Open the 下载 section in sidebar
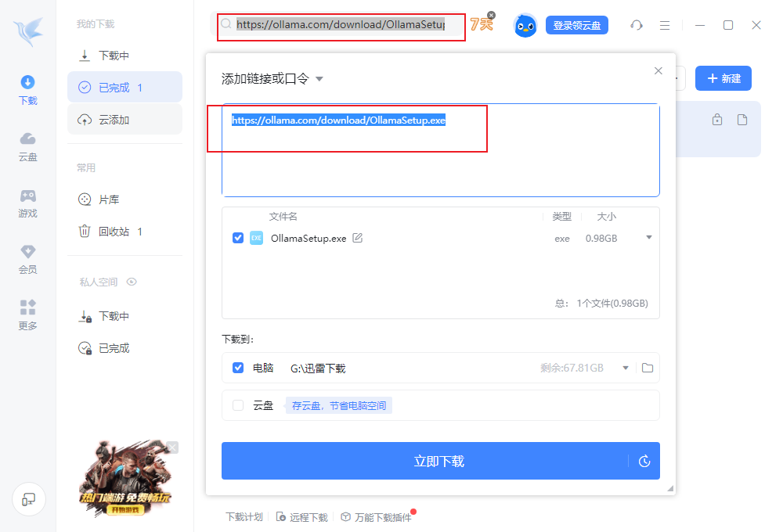The width and height of the screenshot is (783, 532). tap(28, 90)
